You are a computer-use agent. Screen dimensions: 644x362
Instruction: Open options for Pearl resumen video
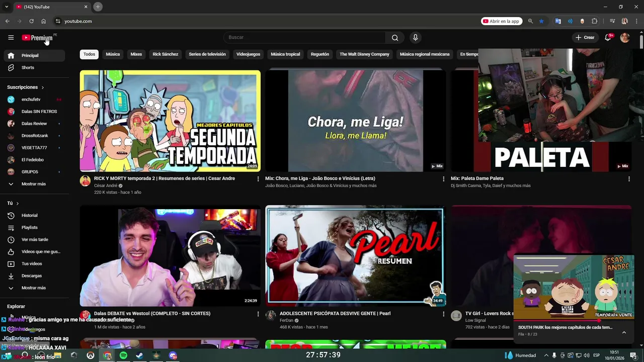(443, 314)
